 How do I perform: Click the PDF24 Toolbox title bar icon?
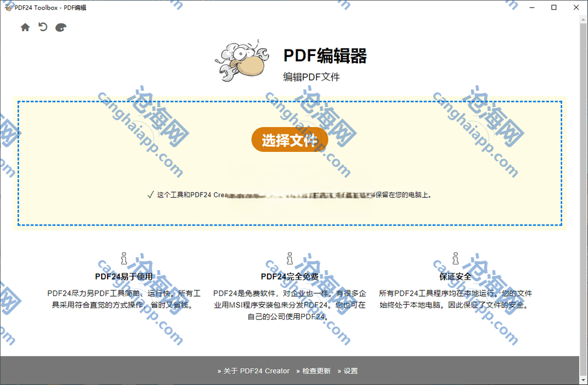pos(9,7)
